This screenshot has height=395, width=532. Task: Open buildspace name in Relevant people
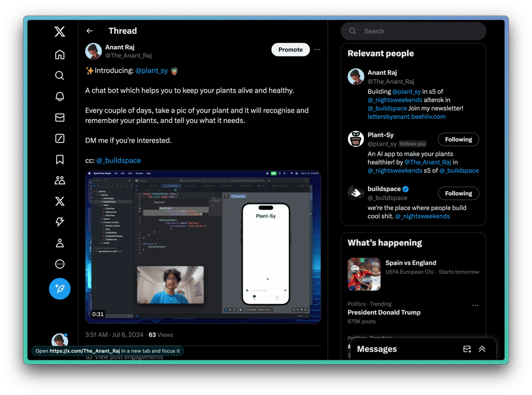pos(384,189)
